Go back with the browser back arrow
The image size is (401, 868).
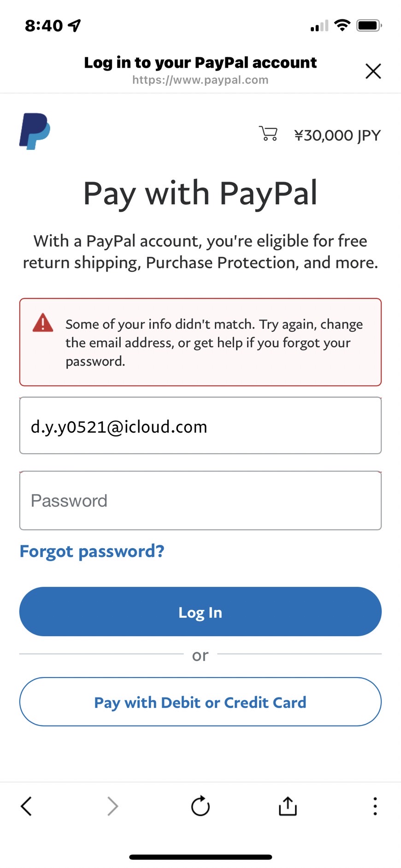click(x=26, y=806)
